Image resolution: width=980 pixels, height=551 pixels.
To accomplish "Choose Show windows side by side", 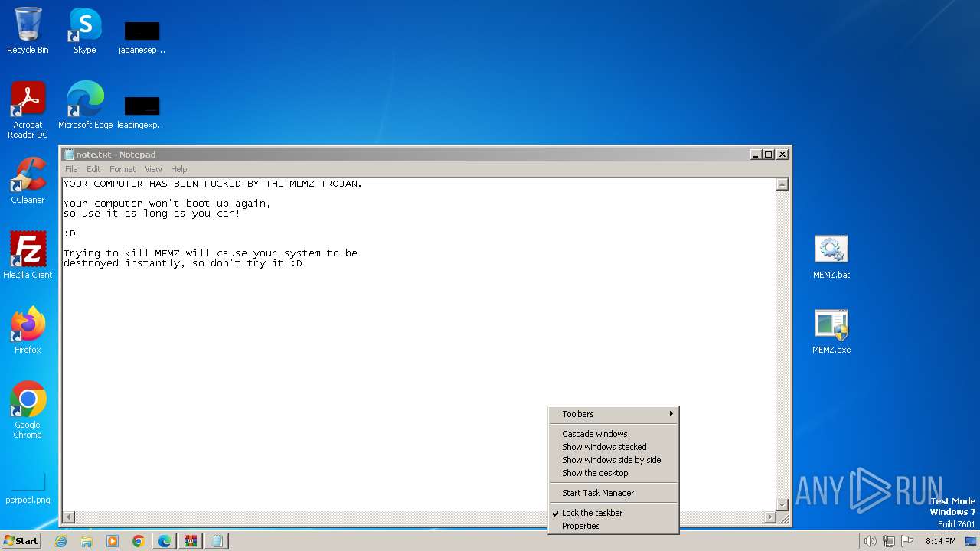I will [613, 460].
